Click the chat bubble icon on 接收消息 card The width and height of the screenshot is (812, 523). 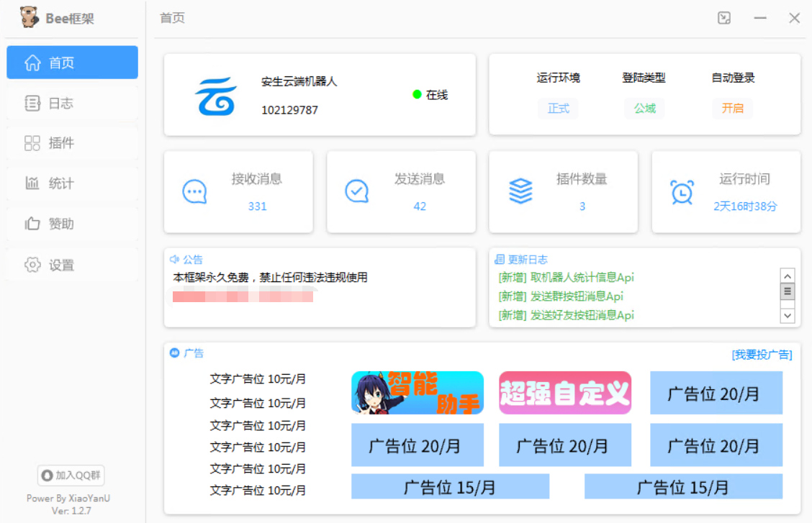point(194,191)
